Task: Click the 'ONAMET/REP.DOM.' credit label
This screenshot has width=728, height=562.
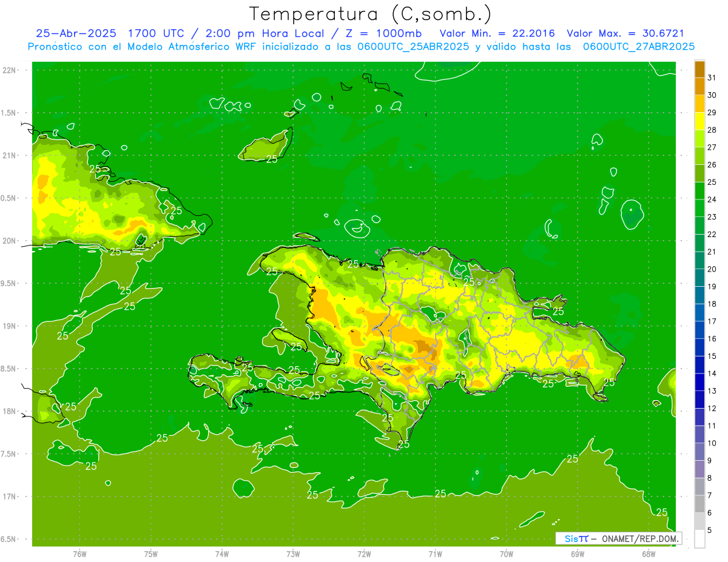Action: [x=639, y=538]
